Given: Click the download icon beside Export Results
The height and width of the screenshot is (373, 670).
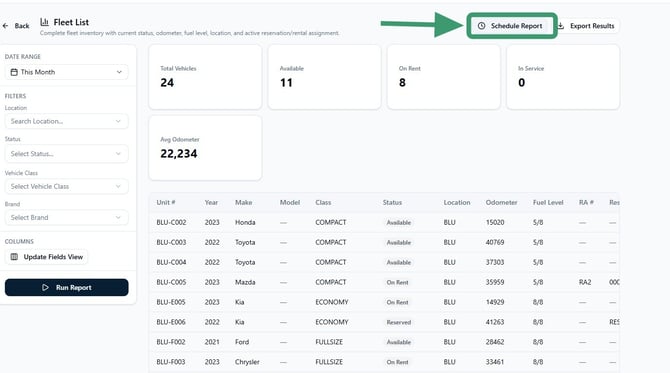Looking at the screenshot, I should coord(561,26).
